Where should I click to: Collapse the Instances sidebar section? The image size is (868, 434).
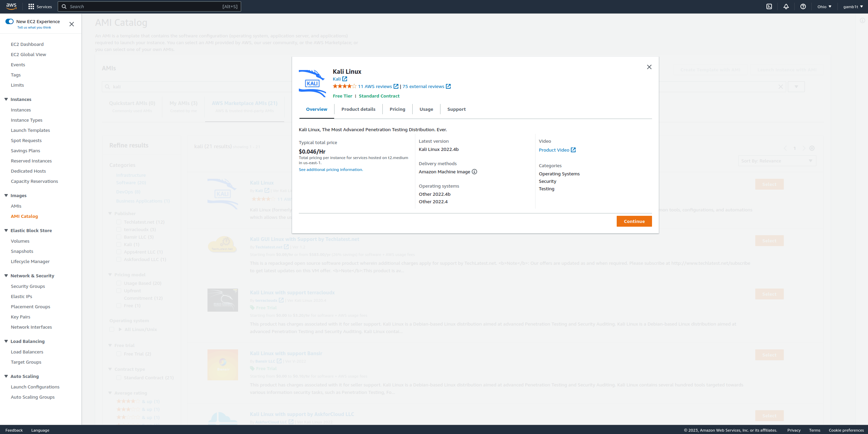[x=6, y=99]
